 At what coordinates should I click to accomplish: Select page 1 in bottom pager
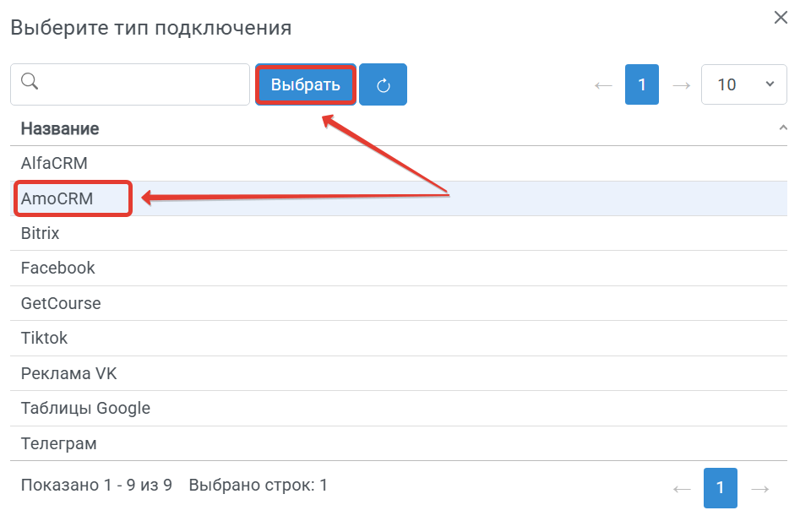[721, 488]
